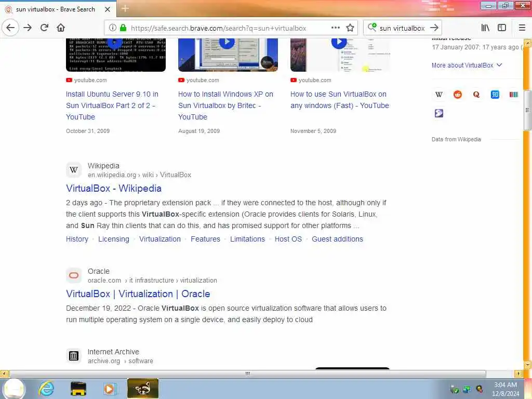The image size is (532, 399).
Task: Click the vertical scrollbar down arrow
Action: click(x=527, y=365)
